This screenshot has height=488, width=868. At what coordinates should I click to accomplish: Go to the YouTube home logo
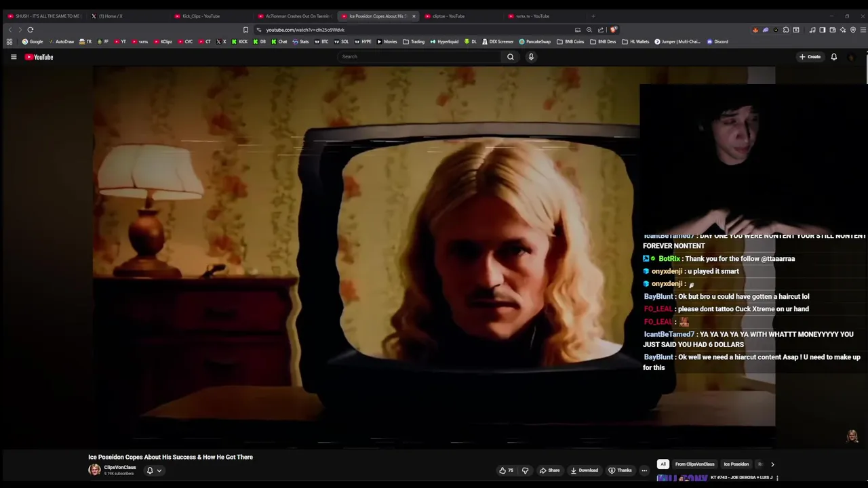39,57
